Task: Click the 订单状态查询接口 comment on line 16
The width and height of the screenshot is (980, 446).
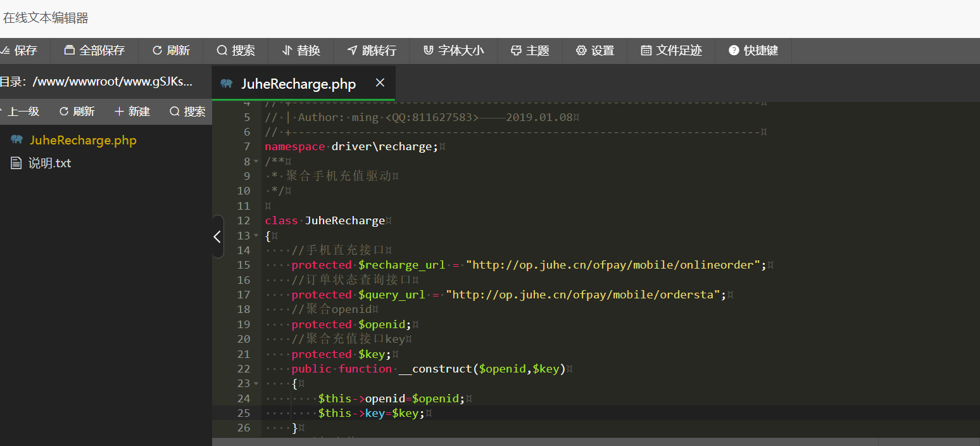Action: 351,280
